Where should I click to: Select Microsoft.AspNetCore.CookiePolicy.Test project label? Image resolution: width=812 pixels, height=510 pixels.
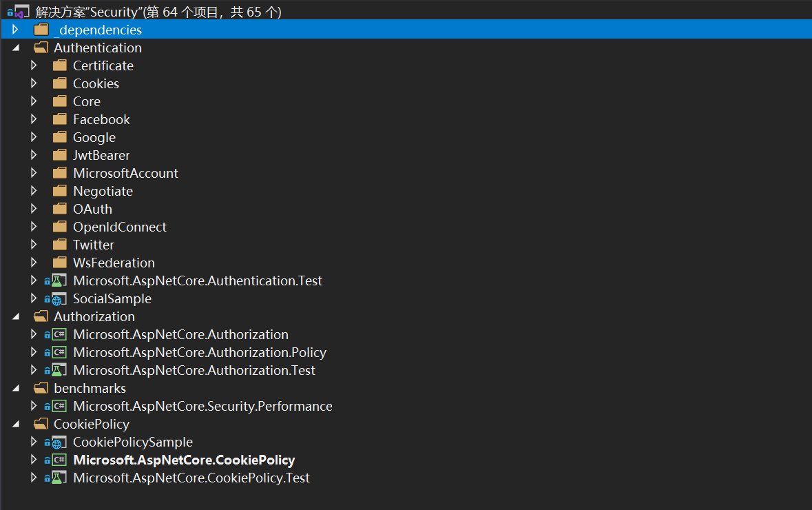(191, 478)
